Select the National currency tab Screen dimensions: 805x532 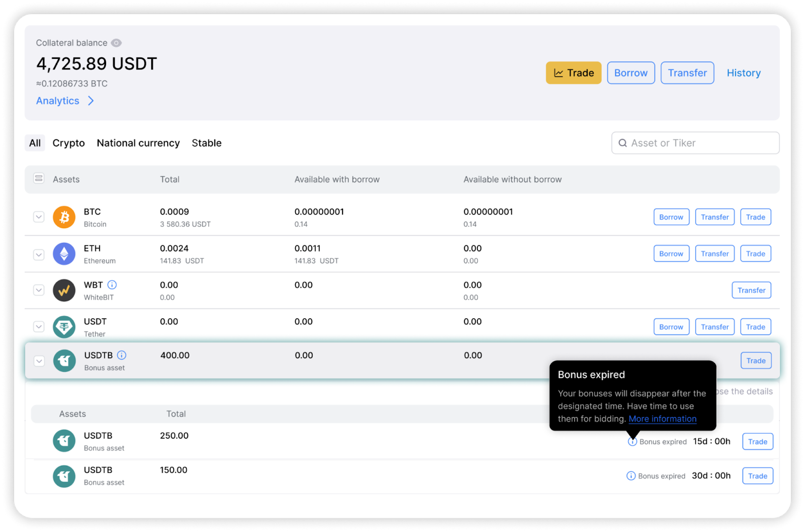pos(138,143)
